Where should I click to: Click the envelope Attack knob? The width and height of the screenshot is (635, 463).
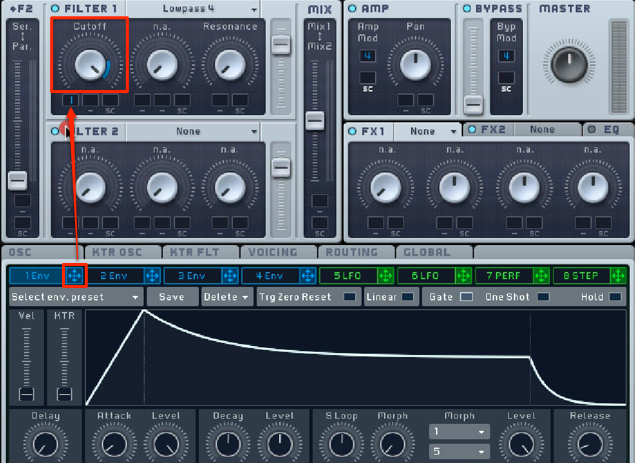[114, 444]
